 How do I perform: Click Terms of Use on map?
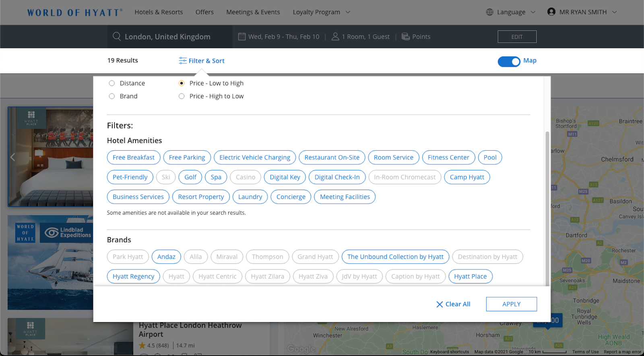tap(586, 352)
